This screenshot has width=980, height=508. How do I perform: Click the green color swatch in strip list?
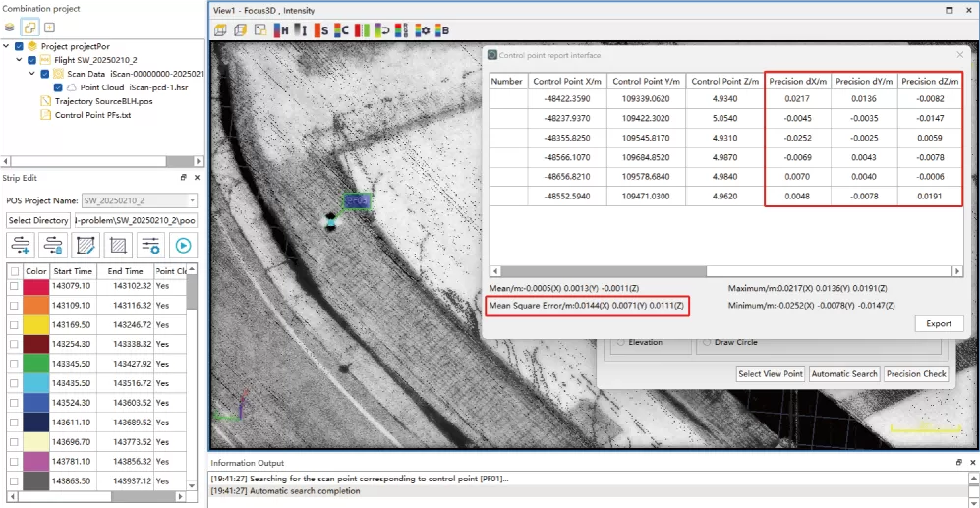36,364
